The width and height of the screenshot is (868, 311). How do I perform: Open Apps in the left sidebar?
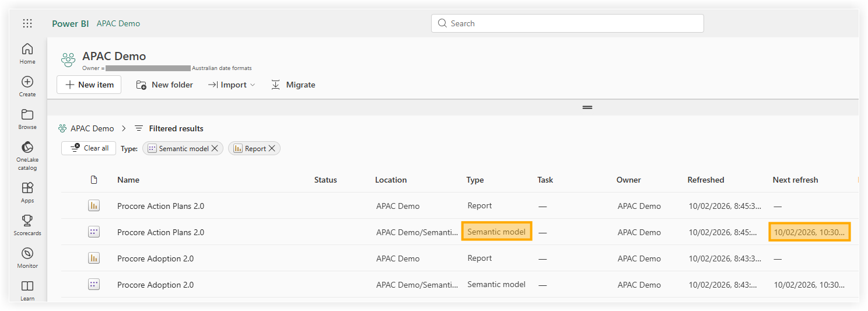pyautogui.click(x=27, y=192)
